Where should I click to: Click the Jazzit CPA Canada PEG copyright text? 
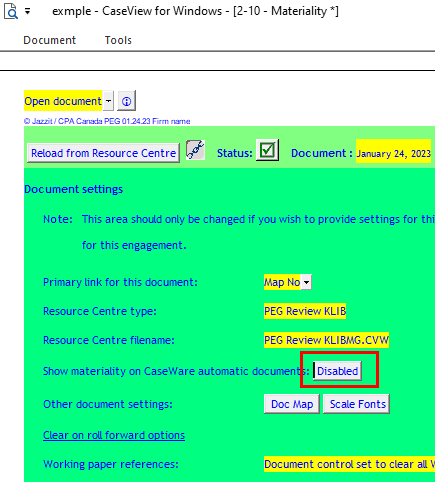pyautogui.click(x=107, y=121)
